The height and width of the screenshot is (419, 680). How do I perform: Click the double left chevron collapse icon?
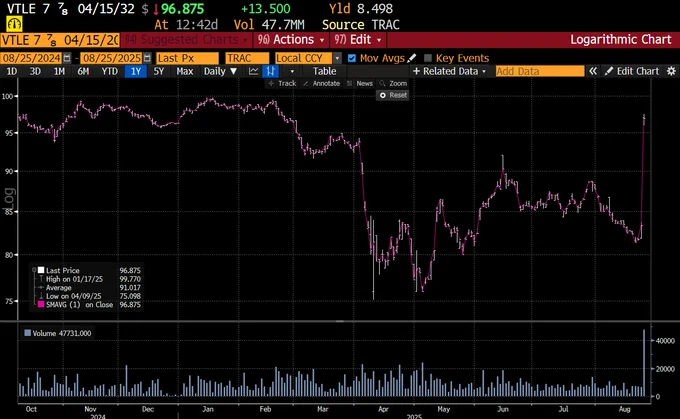(593, 71)
